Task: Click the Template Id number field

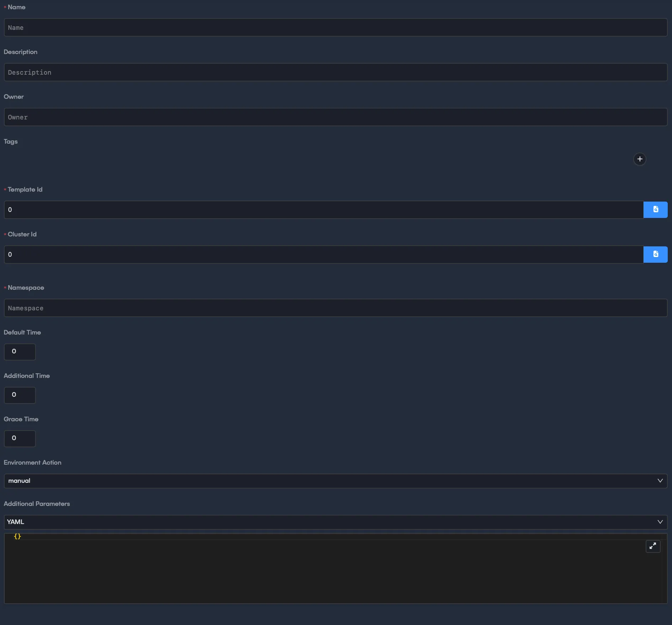Action: [x=324, y=209]
